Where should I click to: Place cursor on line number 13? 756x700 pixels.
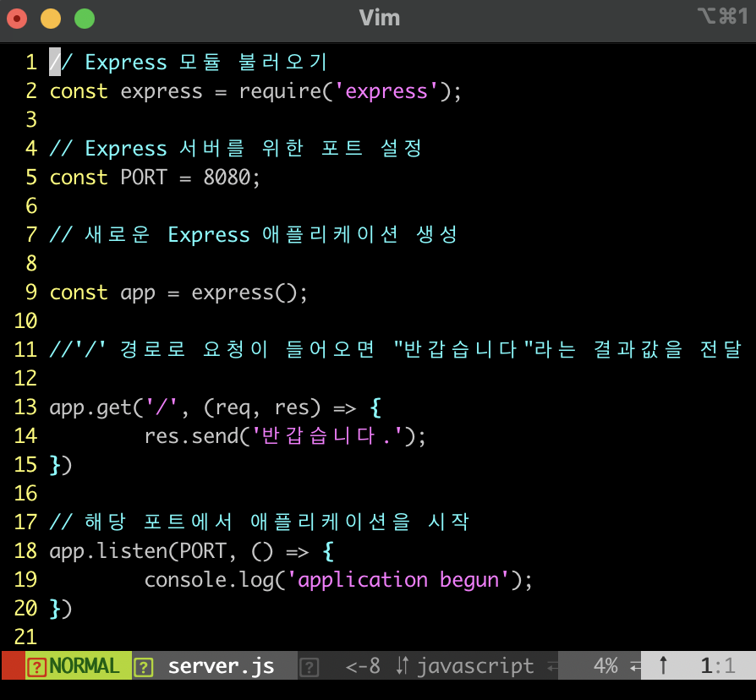[x=25, y=407]
